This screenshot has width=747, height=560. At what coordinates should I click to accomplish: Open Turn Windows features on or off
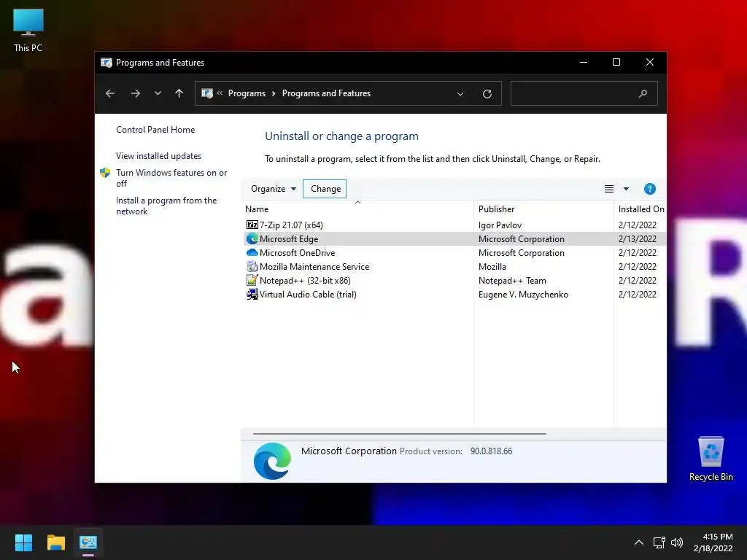171,178
